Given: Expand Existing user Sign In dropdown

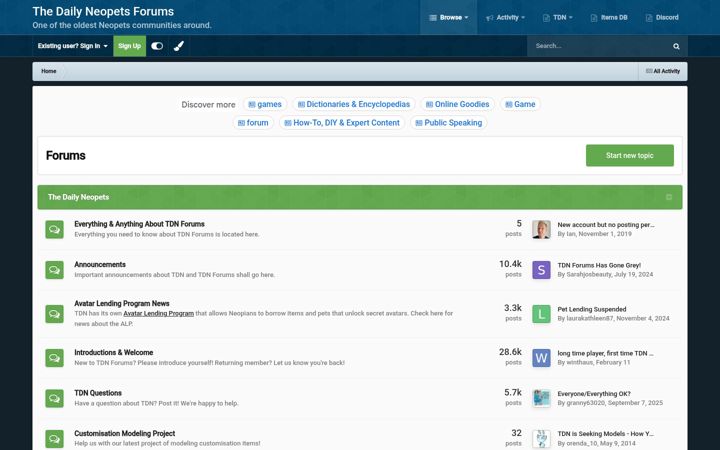Looking at the screenshot, I should coord(73,46).
